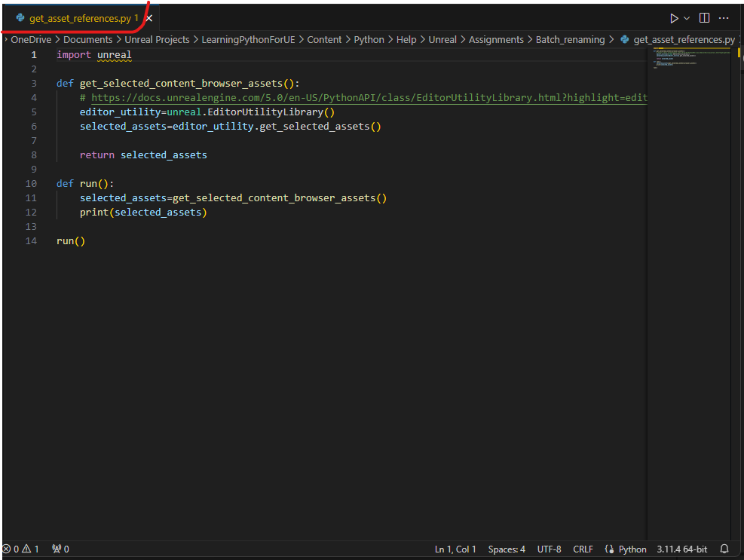This screenshot has height=560, width=744.
Task: Change file encoding via UTF-8
Action: tap(549, 549)
